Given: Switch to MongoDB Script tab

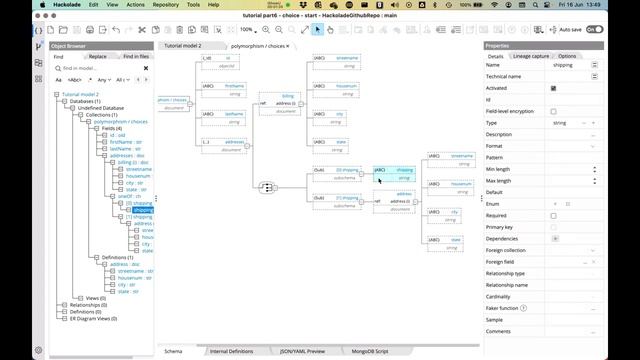Looking at the screenshot, I should pyautogui.click(x=370, y=351).
